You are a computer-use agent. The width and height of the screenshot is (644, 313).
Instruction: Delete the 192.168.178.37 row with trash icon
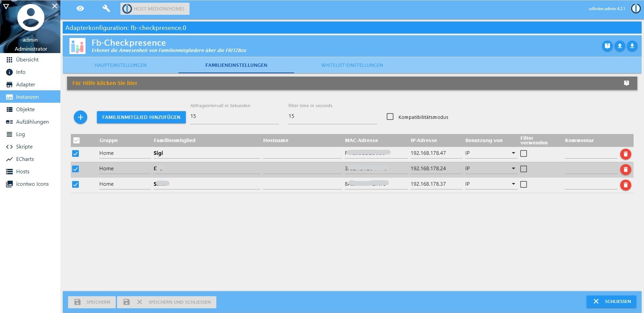tap(626, 185)
